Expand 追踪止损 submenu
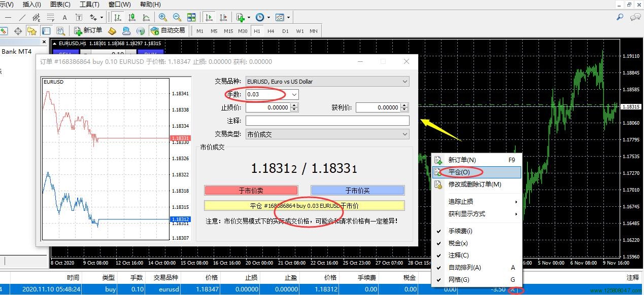Viewport: 644px width, 295px height. click(x=477, y=202)
